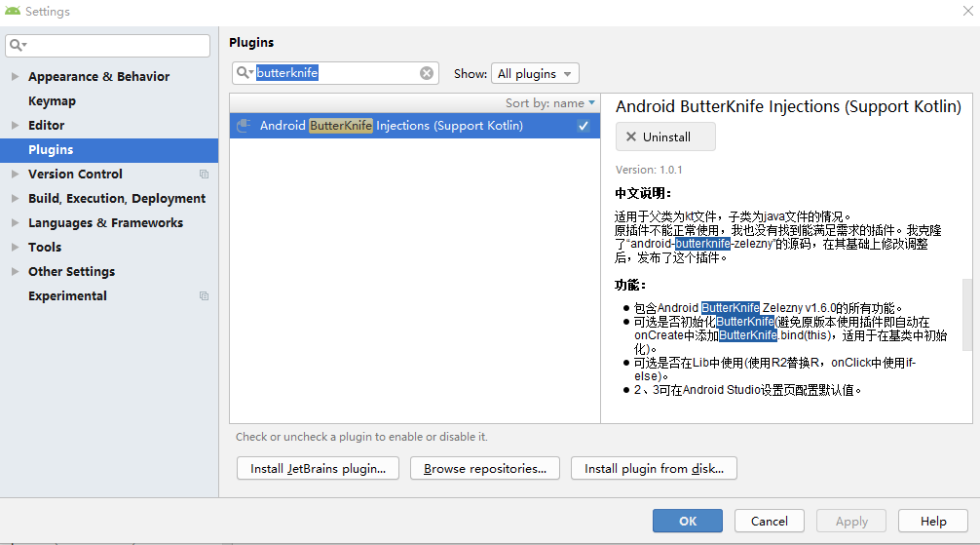Click the Apply button

point(851,522)
